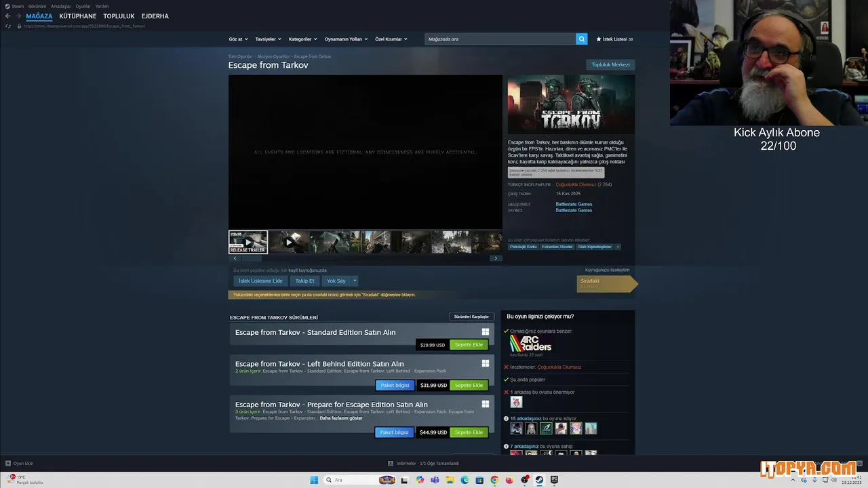The height and width of the screenshot is (488, 868).
Task: Click Windows platform icon on Left Behind Edition row
Action: 486,363
